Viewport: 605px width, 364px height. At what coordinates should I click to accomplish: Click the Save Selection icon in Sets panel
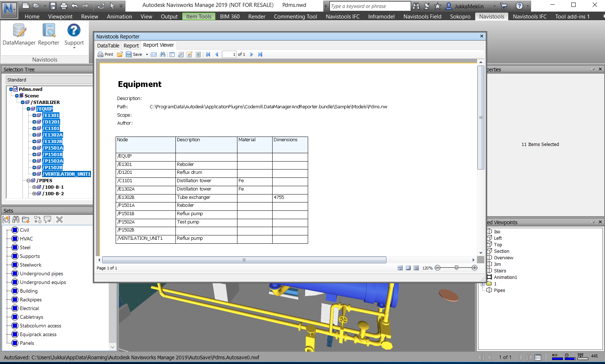pyautogui.click(x=6, y=219)
